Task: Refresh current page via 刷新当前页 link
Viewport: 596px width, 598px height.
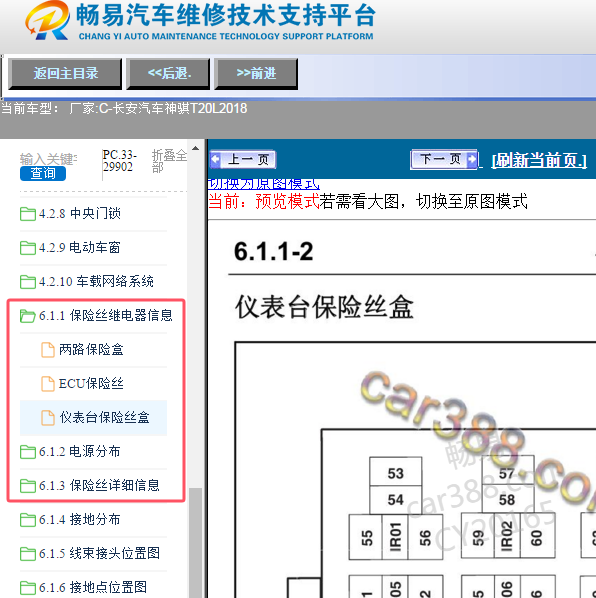Action: point(539,160)
